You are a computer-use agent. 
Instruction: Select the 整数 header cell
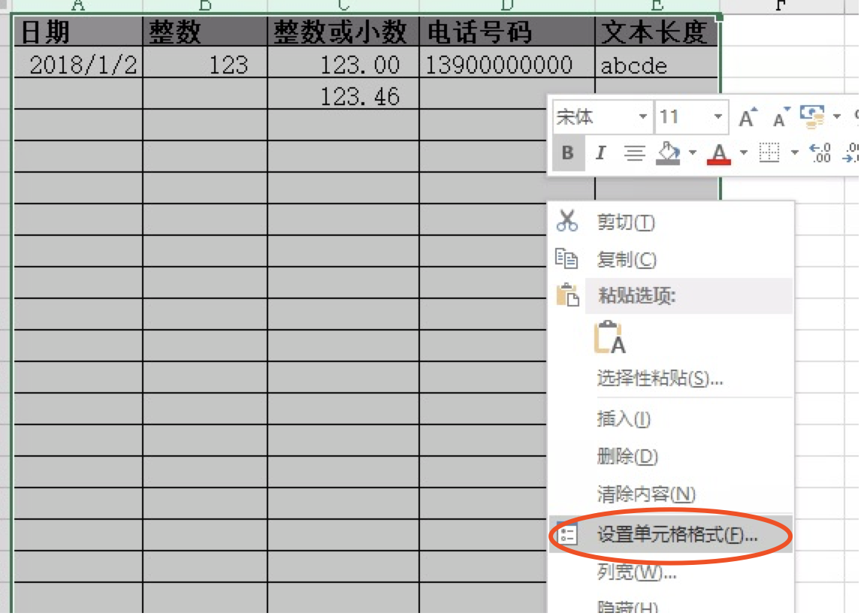point(205,32)
